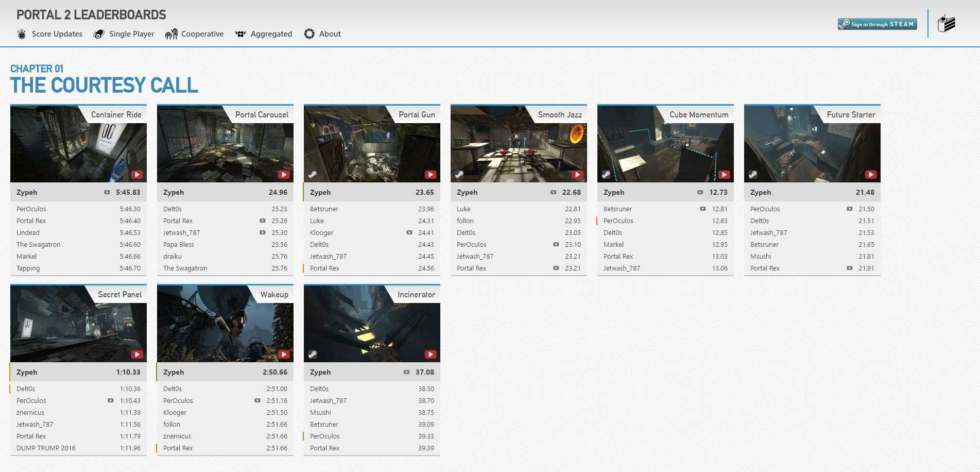Click Zypeh's name on the Container Ride leaderboard

(x=27, y=192)
